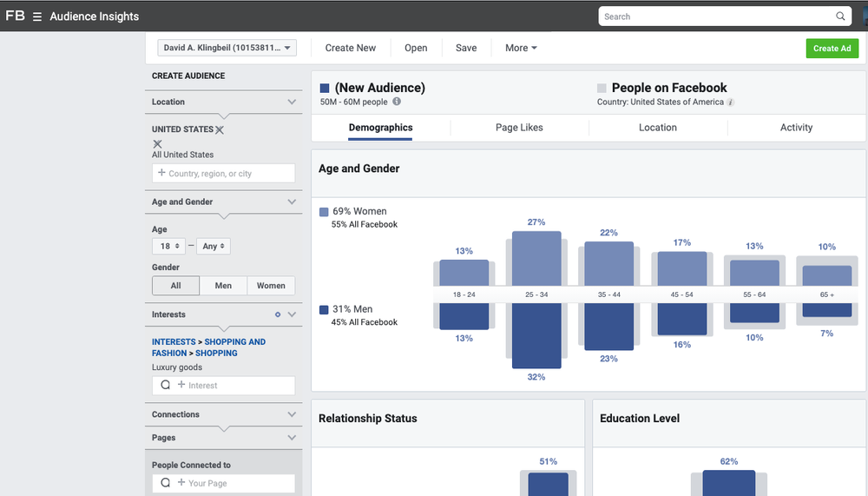
Task: Focus the Interest input field
Action: click(x=224, y=385)
